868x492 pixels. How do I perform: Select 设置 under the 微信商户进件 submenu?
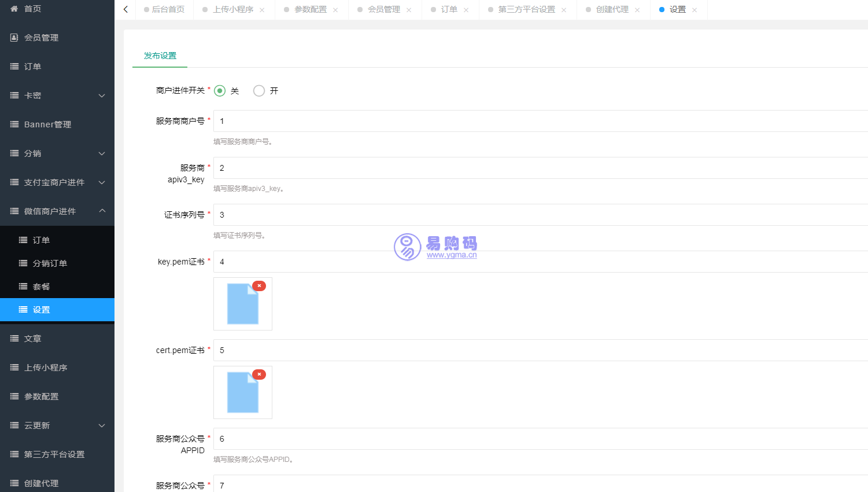click(41, 309)
